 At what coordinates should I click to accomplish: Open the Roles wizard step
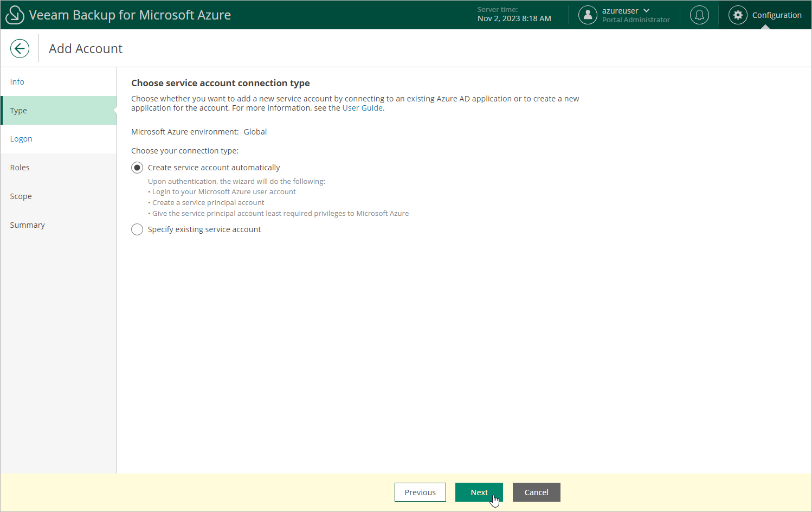click(x=59, y=168)
